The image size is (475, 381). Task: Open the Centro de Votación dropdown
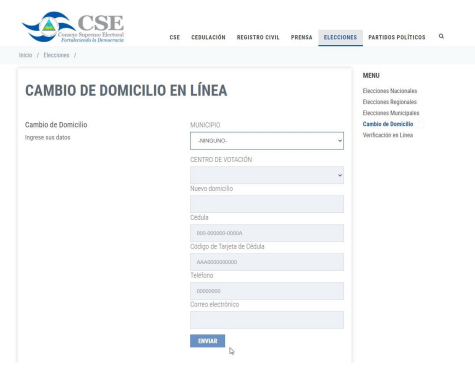(267, 175)
